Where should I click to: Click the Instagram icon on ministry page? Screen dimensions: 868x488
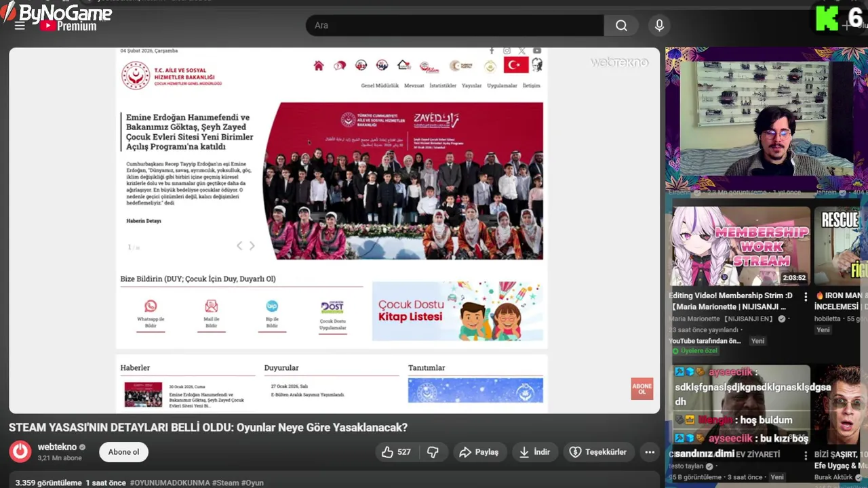507,51
